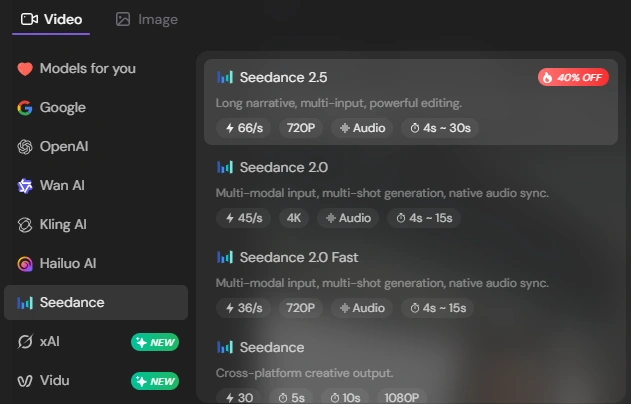The image size is (631, 404).
Task: Click the 5s duration tag
Action: coord(291,398)
